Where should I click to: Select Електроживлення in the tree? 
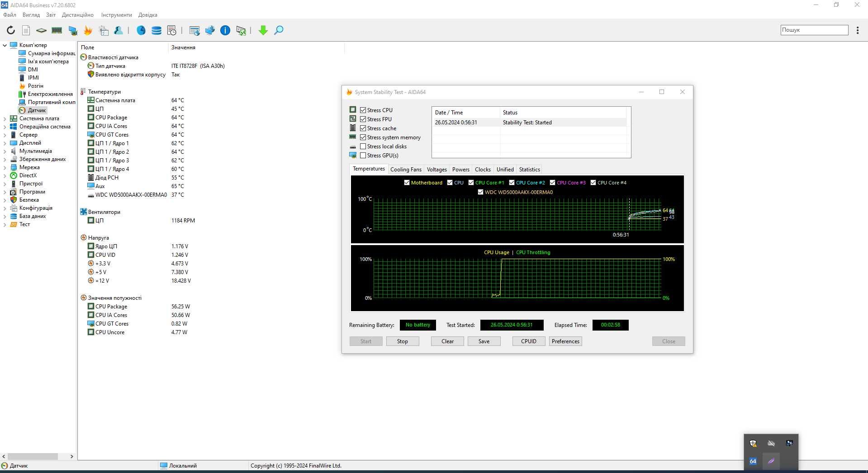(50, 94)
